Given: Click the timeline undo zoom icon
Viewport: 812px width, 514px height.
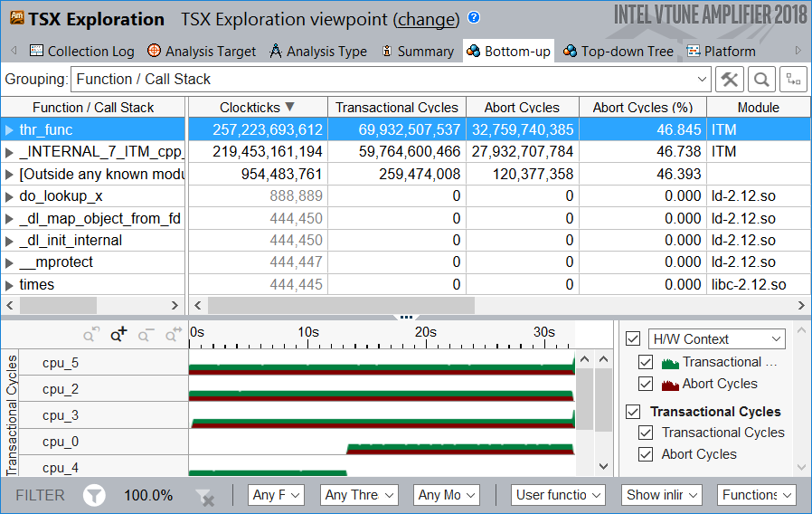Looking at the screenshot, I should tap(91, 335).
